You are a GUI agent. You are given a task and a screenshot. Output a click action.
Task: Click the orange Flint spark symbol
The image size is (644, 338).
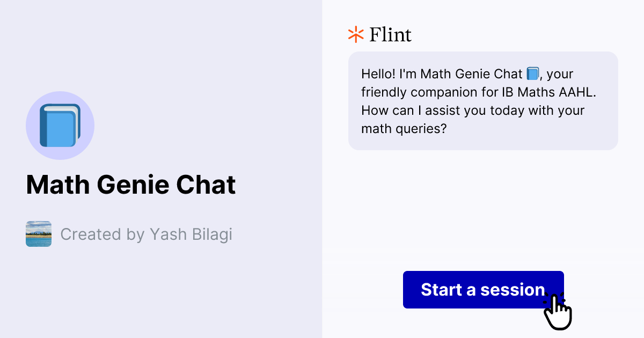coord(355,34)
